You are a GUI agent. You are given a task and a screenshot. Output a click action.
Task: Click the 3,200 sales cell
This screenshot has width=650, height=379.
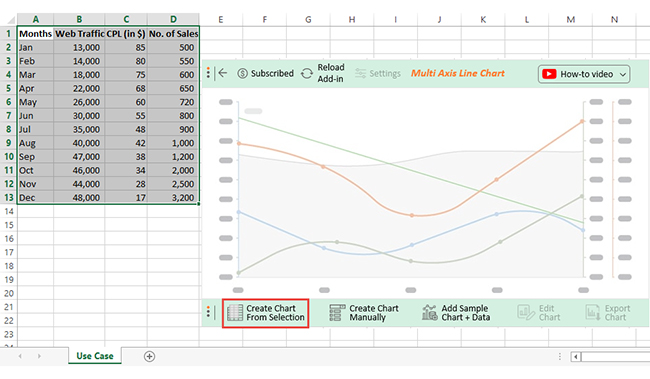pos(173,197)
